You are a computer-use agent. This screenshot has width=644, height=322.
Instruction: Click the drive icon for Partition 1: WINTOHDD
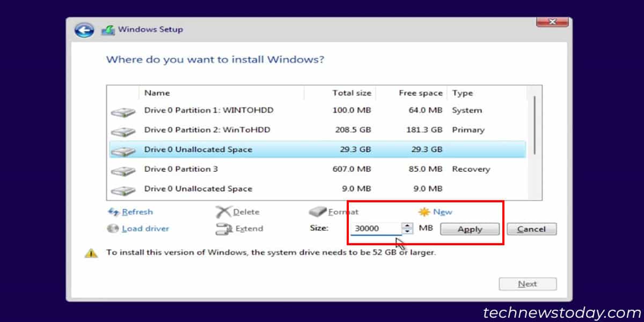123,112
